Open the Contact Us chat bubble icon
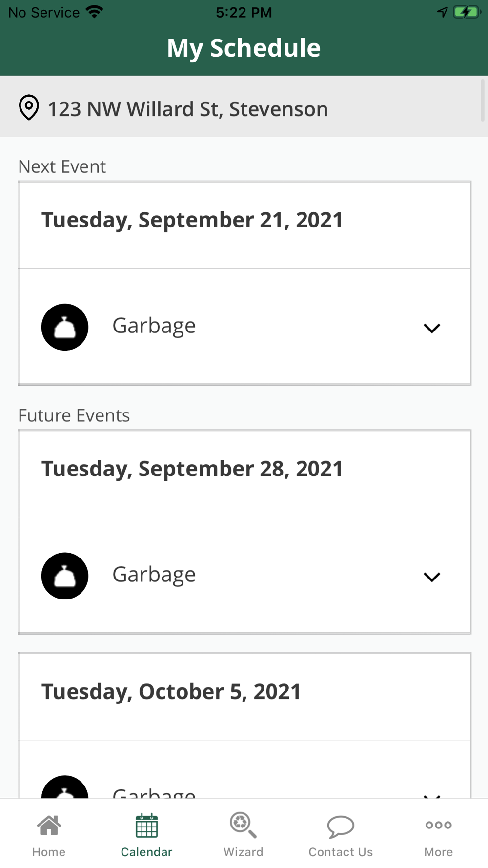Image resolution: width=488 pixels, height=868 pixels. [341, 826]
